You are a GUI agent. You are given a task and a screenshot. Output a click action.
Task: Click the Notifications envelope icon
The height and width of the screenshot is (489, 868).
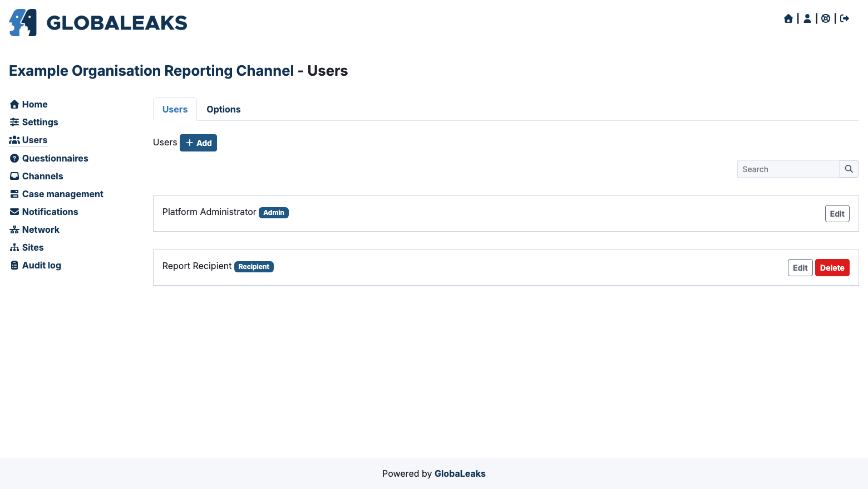point(14,212)
